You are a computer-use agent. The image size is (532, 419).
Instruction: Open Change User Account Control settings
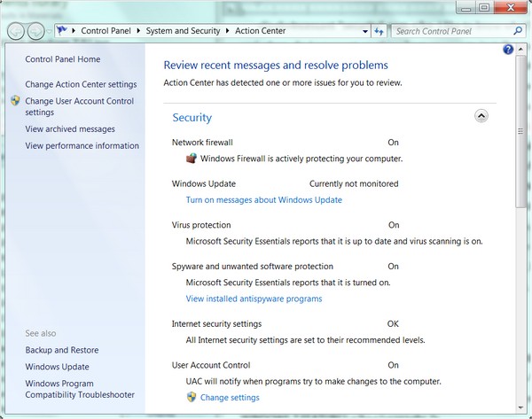coord(80,106)
